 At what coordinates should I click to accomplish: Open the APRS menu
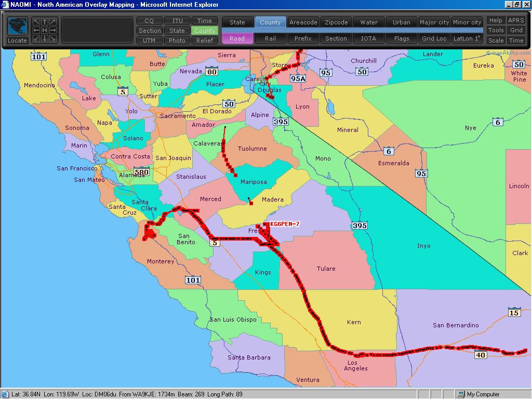[516, 20]
